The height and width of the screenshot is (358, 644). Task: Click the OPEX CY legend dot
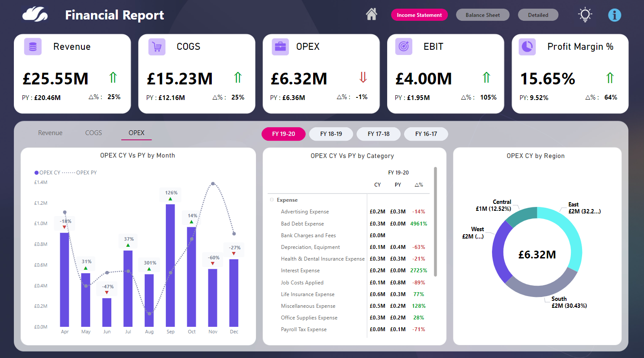(x=36, y=173)
